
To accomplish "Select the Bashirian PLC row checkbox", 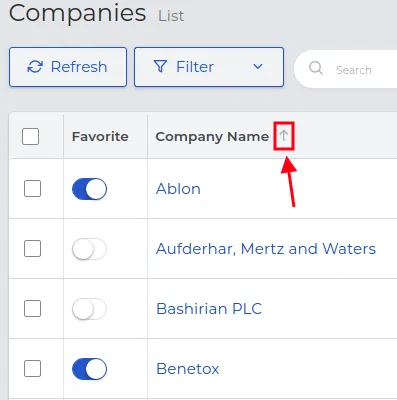I will pos(32,308).
